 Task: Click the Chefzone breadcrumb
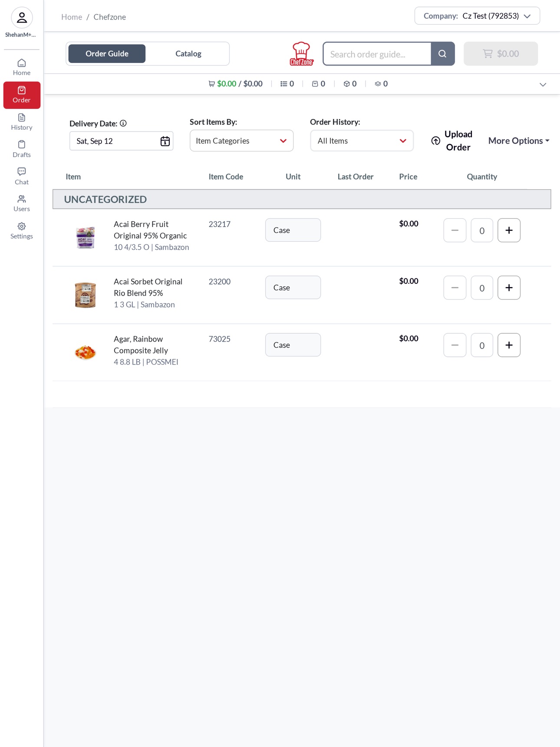click(x=110, y=17)
